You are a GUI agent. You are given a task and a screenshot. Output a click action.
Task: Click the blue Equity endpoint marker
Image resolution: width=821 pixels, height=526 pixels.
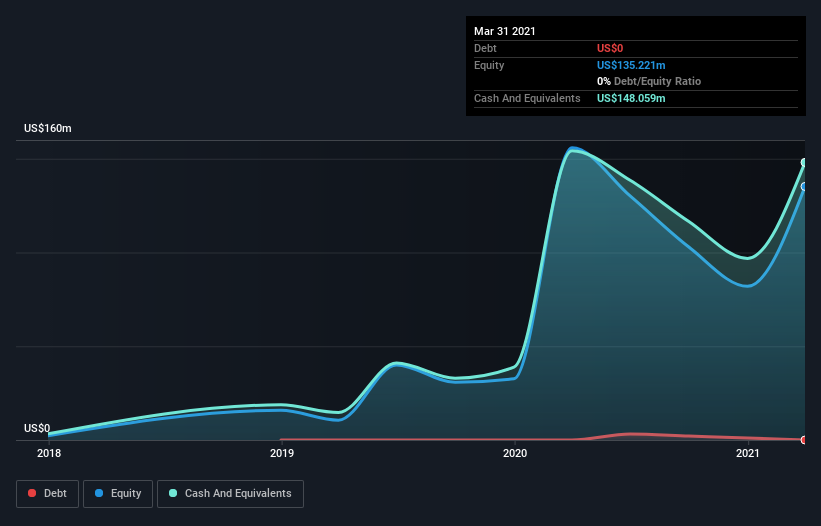coord(804,186)
